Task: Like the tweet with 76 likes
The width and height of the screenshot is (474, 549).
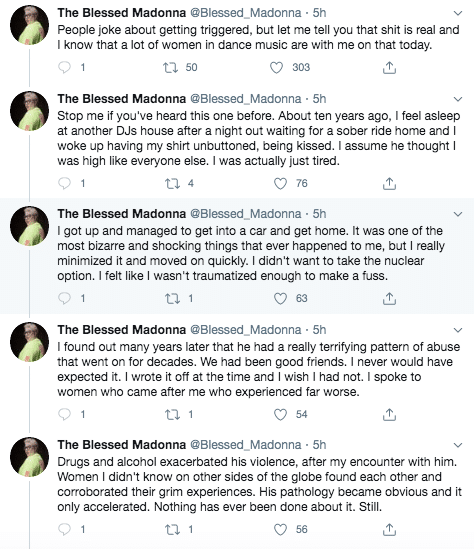Action: coord(280,183)
